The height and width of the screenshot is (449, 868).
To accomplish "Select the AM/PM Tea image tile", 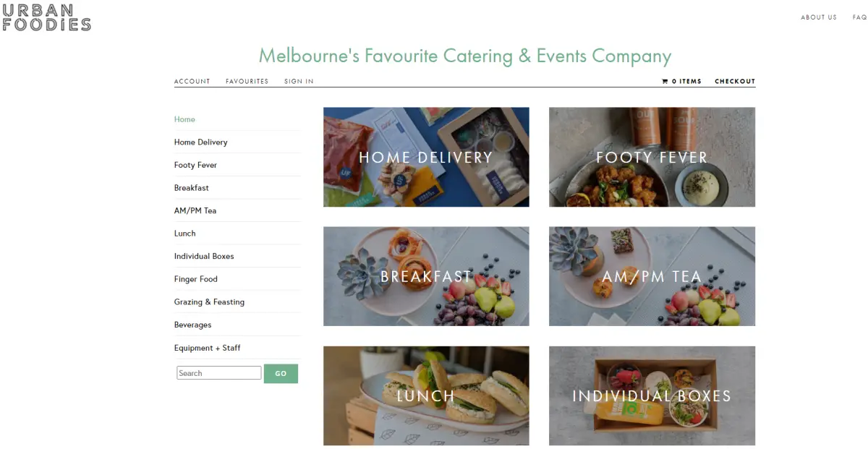I will (x=652, y=276).
